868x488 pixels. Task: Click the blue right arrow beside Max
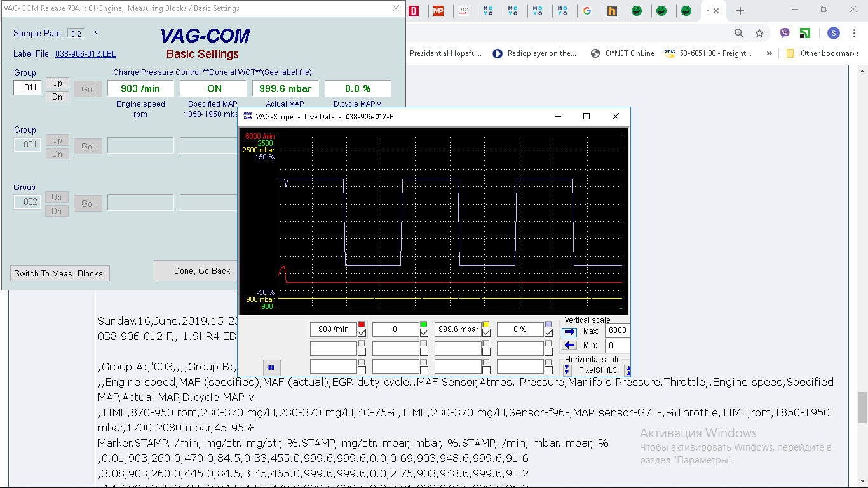tap(569, 331)
